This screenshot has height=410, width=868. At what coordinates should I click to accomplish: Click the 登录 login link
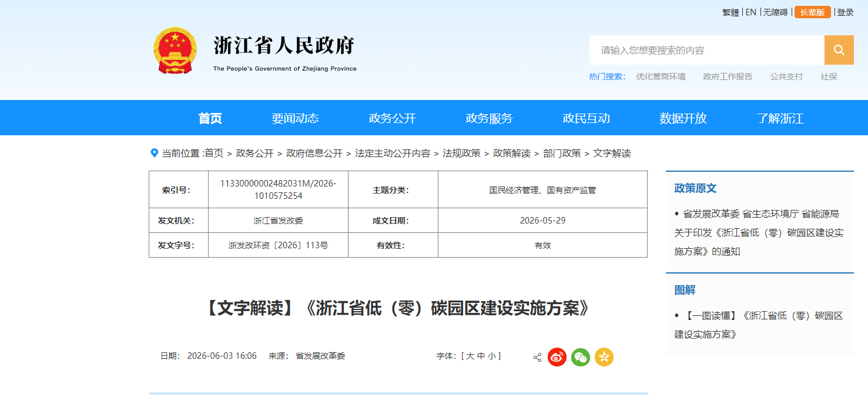pos(845,12)
